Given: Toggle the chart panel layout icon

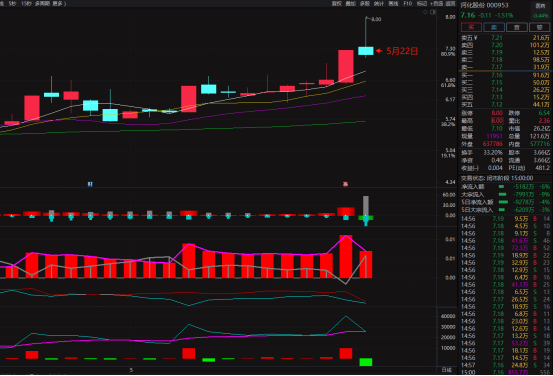Looking at the screenshot, I should click(x=433, y=12).
